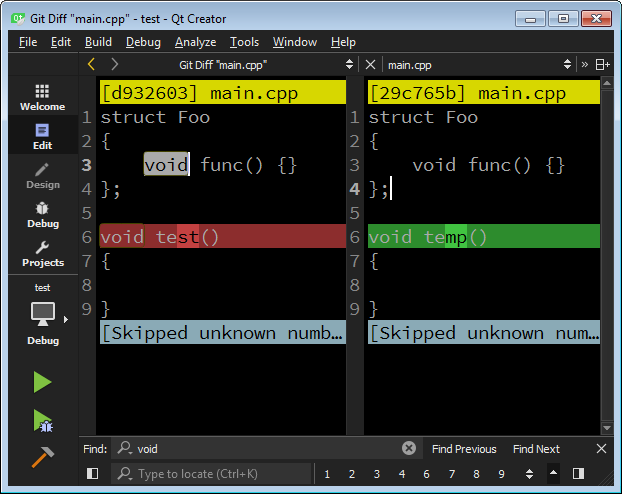Open Projects mode wrench icon
The image size is (622, 494).
42,254
